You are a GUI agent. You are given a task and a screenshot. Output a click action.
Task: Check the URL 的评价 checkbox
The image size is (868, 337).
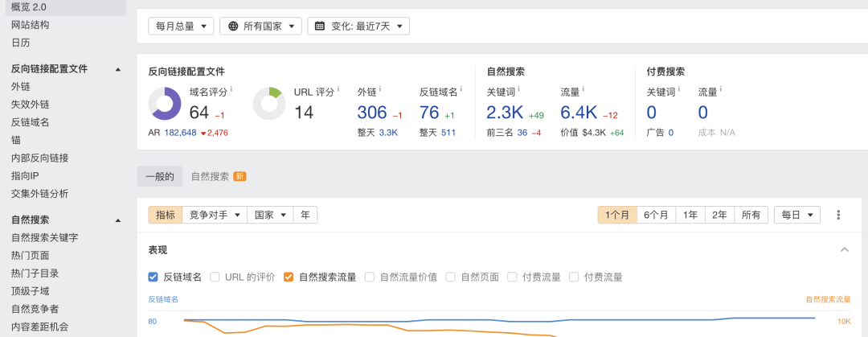click(x=215, y=277)
